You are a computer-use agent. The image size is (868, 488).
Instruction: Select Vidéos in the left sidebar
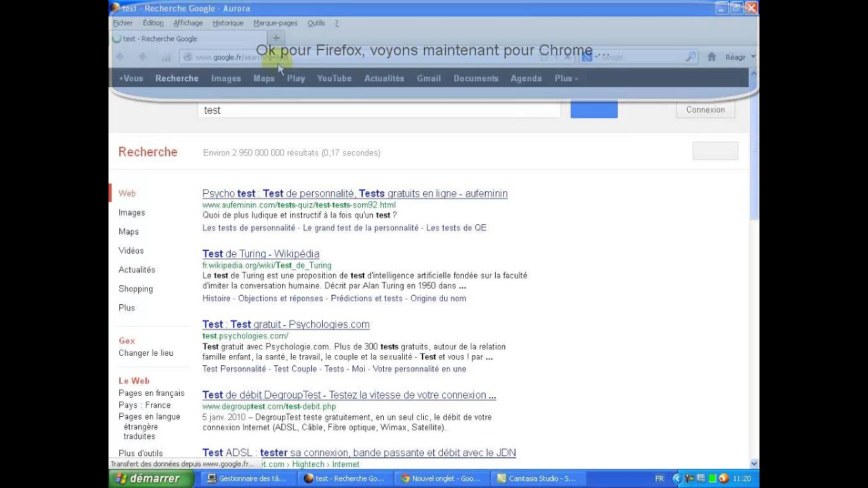pyautogui.click(x=131, y=251)
